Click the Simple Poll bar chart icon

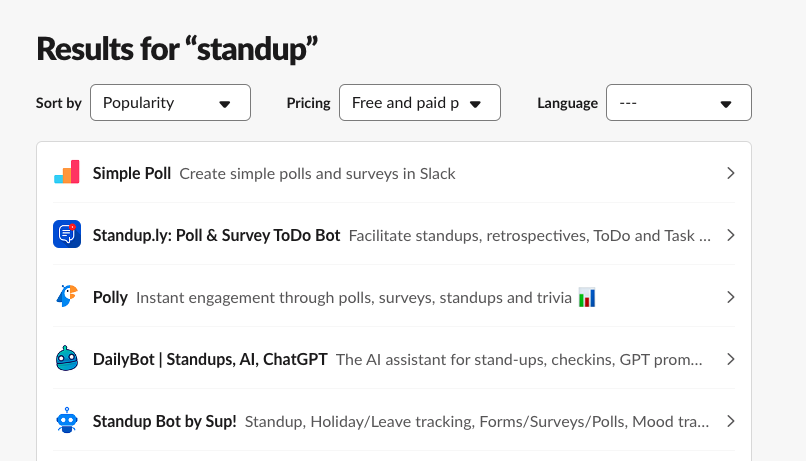(67, 172)
